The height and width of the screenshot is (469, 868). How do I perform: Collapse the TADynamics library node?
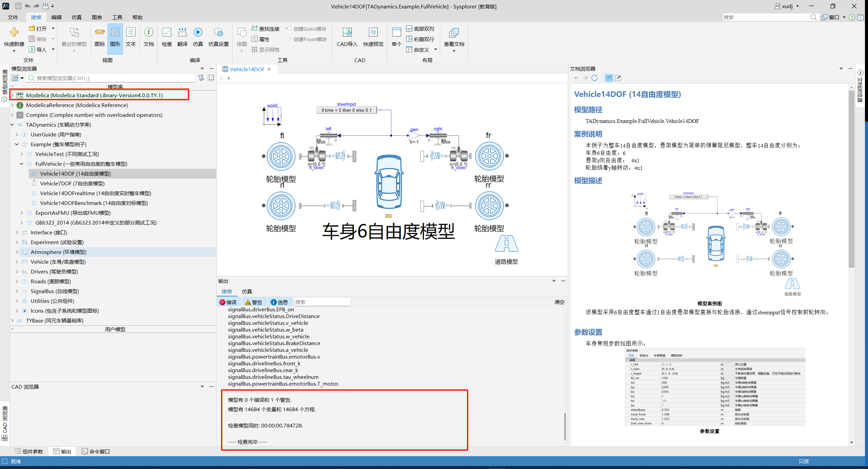click(x=13, y=125)
